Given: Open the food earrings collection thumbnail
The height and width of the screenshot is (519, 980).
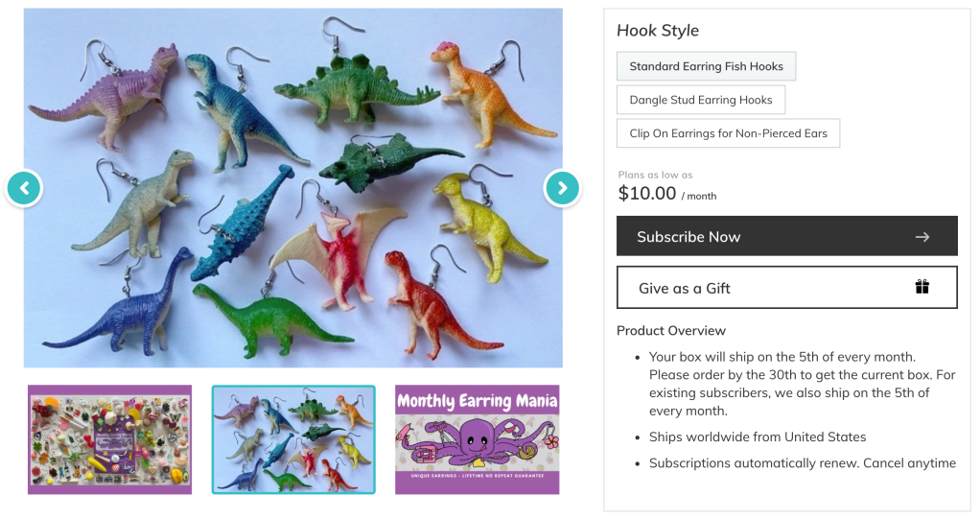Looking at the screenshot, I should 109,438.
